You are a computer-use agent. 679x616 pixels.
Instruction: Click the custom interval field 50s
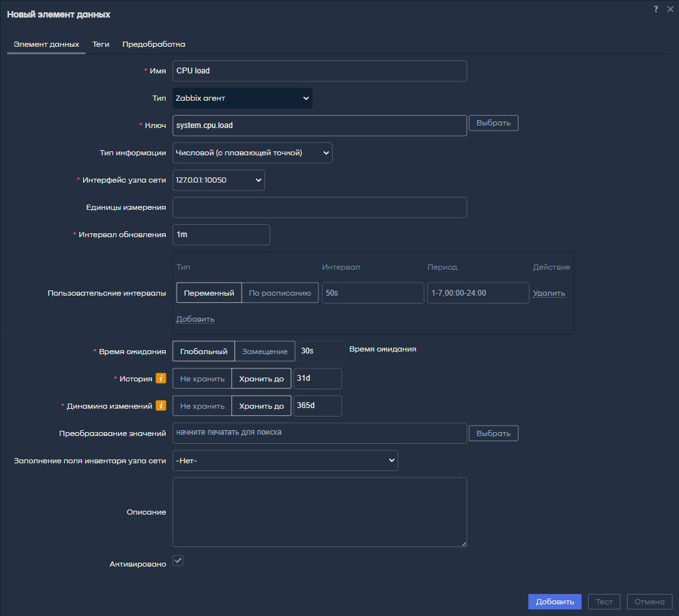(x=373, y=293)
